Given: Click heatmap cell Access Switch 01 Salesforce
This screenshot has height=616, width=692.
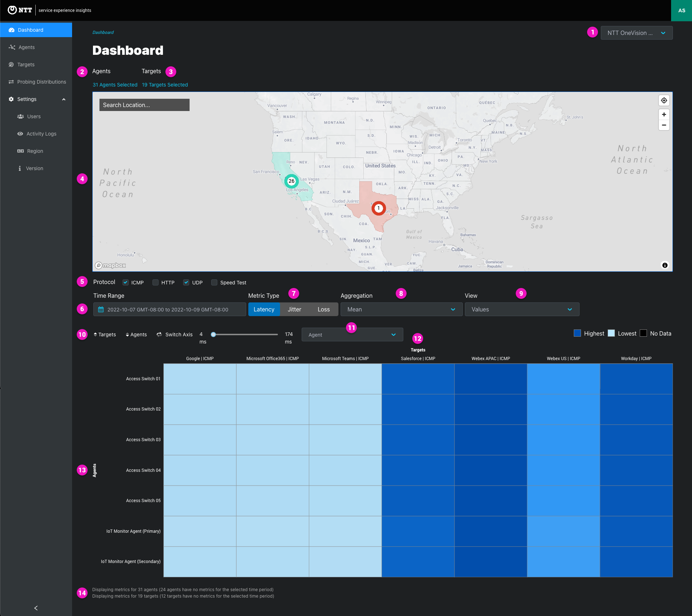Looking at the screenshot, I should coord(418,379).
